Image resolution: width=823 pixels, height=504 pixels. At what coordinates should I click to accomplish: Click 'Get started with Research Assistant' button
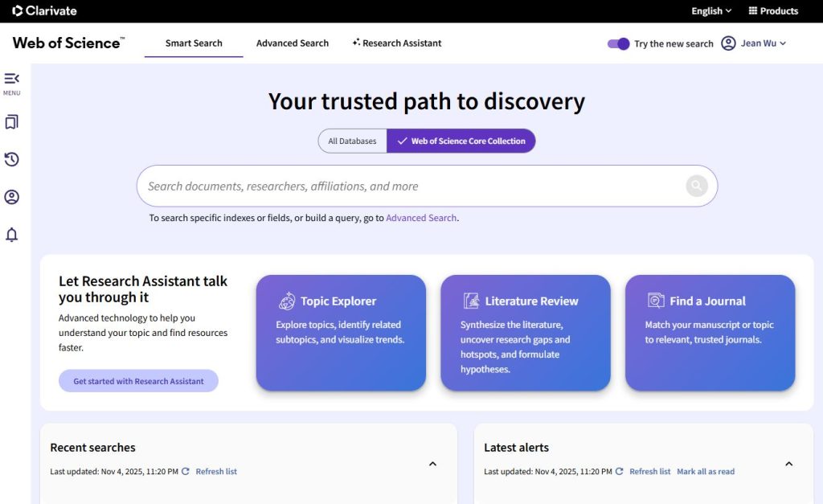(138, 381)
